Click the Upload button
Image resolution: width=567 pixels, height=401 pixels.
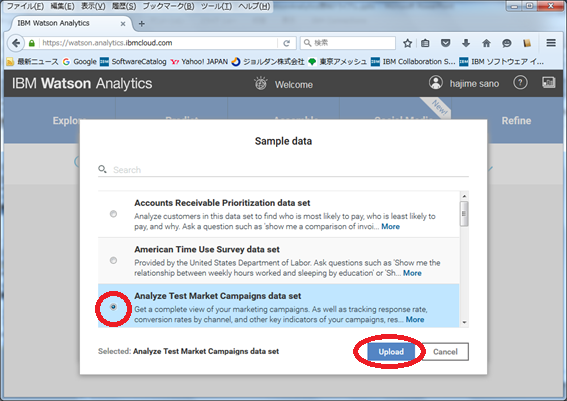pyautogui.click(x=391, y=352)
